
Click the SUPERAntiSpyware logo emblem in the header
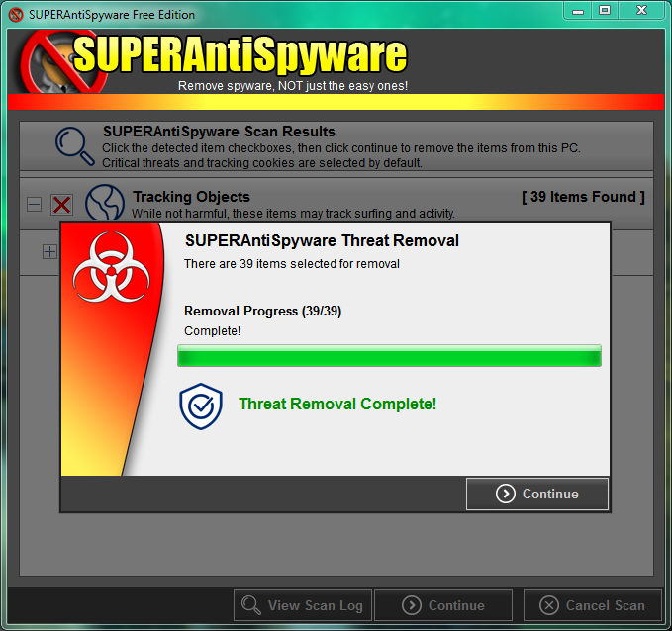tap(62, 62)
